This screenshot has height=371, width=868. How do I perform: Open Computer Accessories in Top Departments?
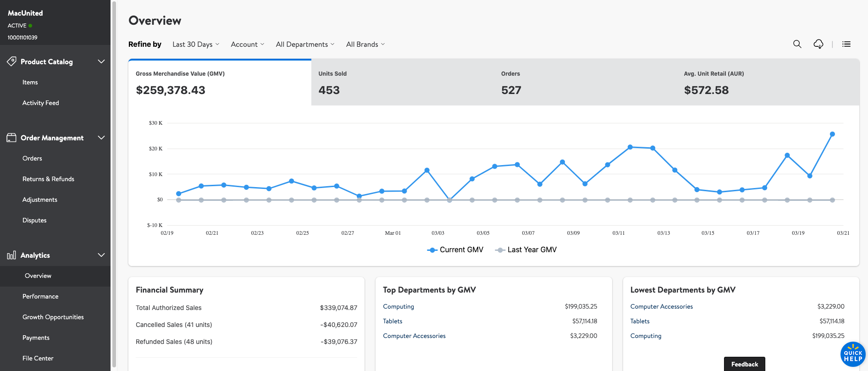tap(414, 336)
